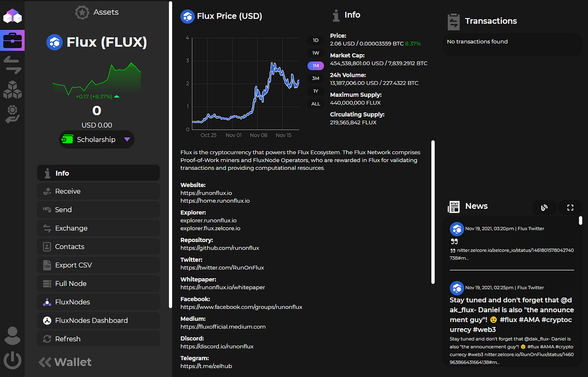The width and height of the screenshot is (588, 377).
Task: Open the whitepaper link
Action: (223, 287)
